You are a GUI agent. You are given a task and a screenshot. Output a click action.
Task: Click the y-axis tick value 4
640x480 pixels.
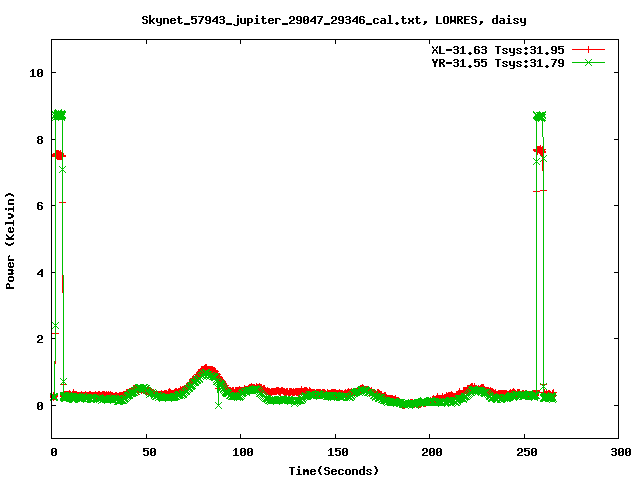40,273
